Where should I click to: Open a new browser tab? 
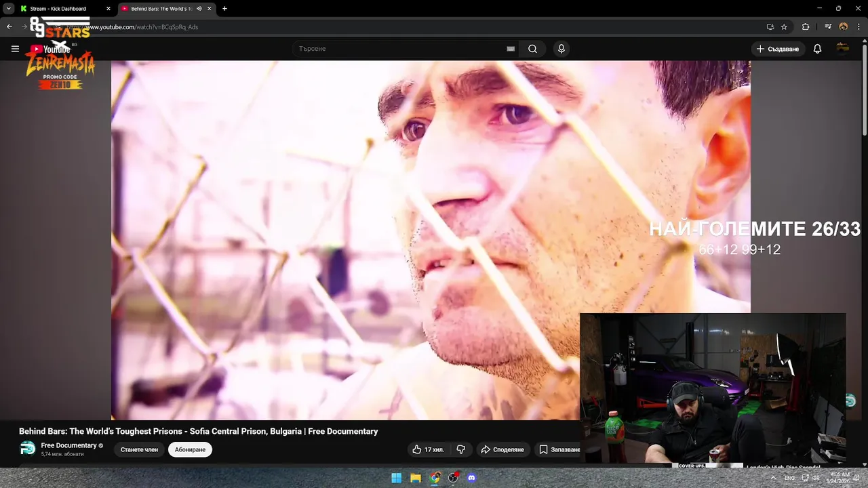(x=224, y=9)
